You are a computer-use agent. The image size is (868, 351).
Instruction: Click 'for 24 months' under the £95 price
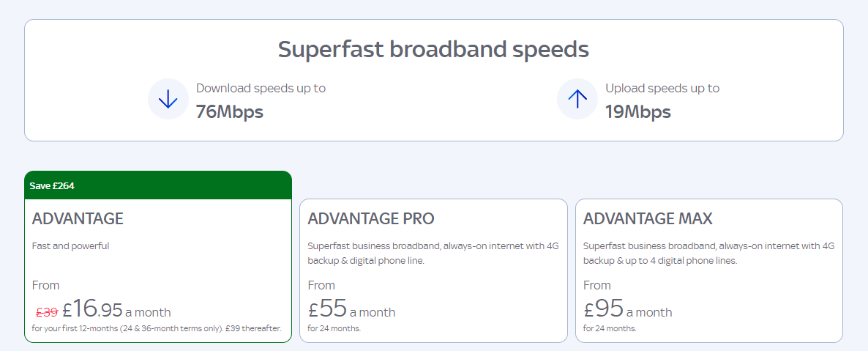[610, 328]
